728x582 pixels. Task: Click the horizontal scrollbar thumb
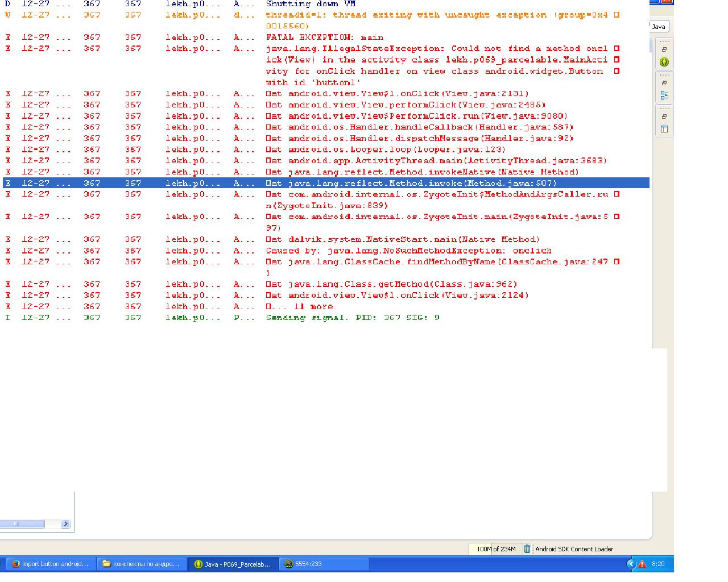(x=22, y=524)
